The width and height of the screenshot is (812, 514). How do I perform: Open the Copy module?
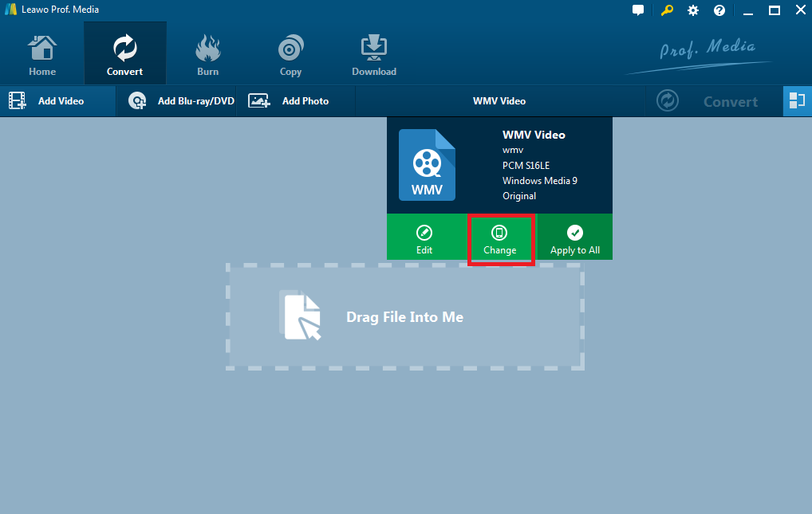tap(290, 54)
